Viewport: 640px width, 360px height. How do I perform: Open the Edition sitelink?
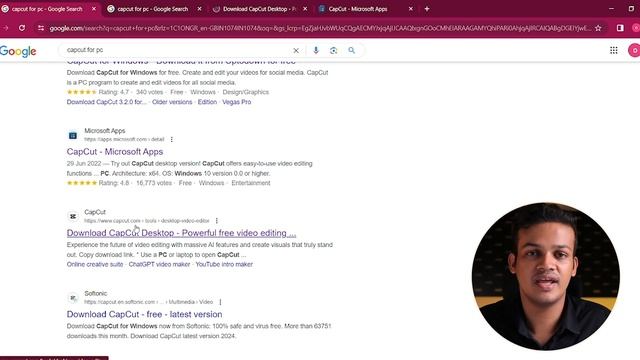pyautogui.click(x=207, y=102)
